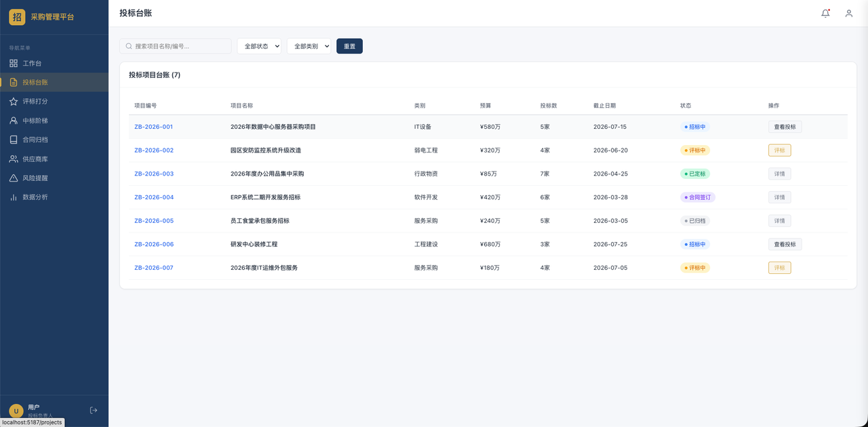
Task: Click the logout icon in sidebar footer
Action: [94, 410]
